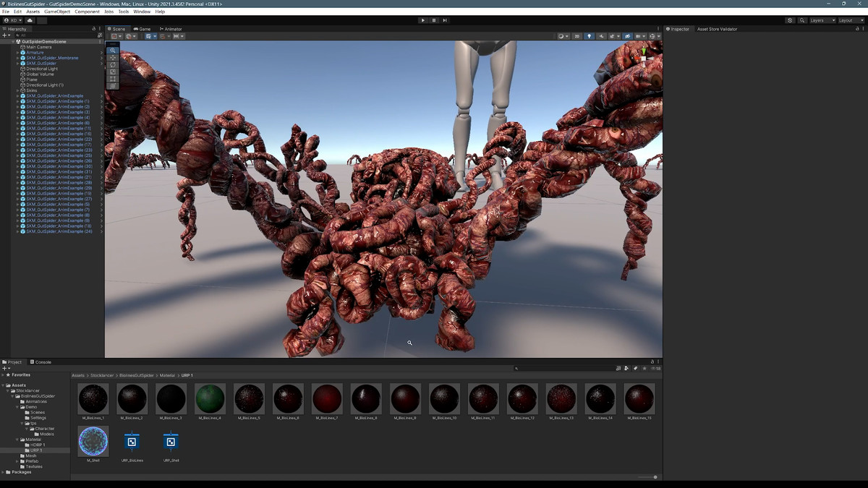The image size is (868, 488).
Task: Open the cloud services icon
Action: pyautogui.click(x=30, y=20)
